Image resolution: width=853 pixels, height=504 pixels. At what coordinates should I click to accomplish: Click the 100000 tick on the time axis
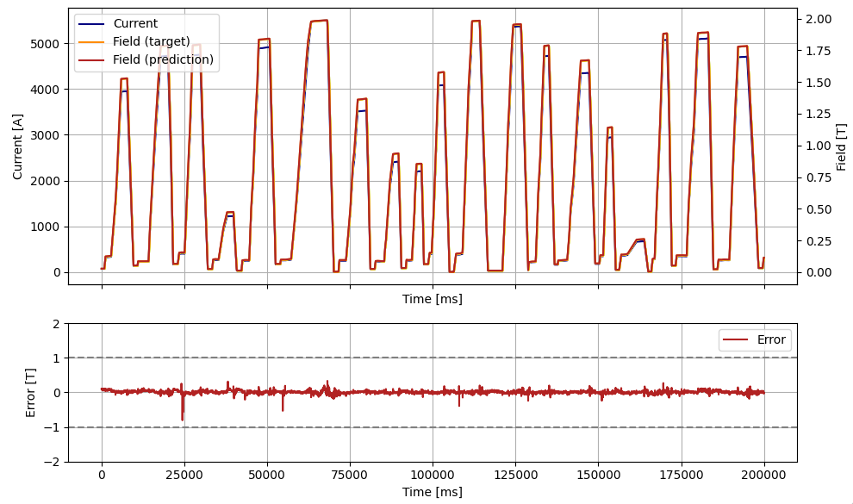432,476
